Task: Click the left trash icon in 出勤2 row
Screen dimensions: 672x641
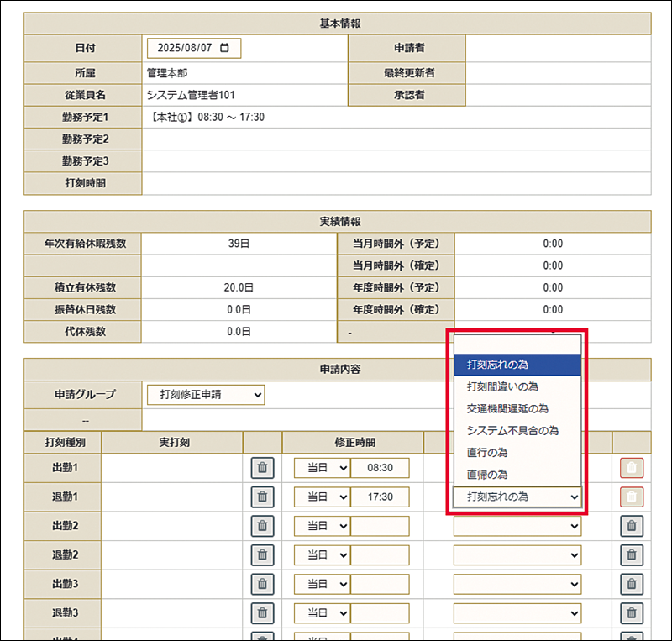Action: click(x=262, y=527)
